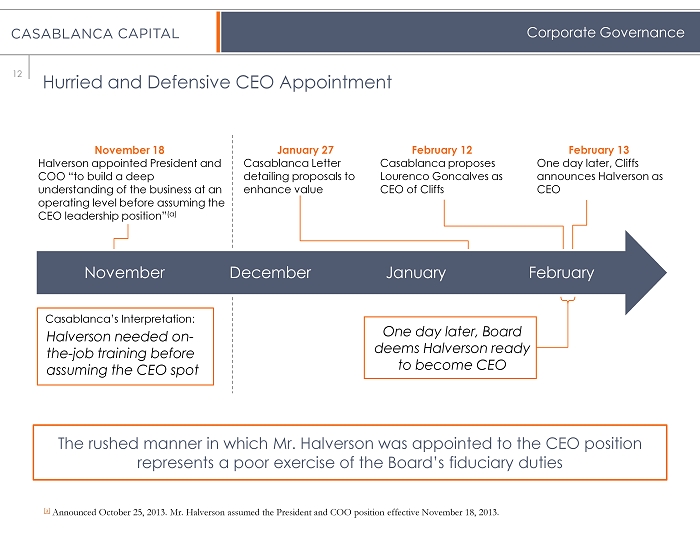Image resolution: width=700 pixels, height=538 pixels.
Task: Click the footnote [a] marker at bottom
Action: click(x=45, y=513)
